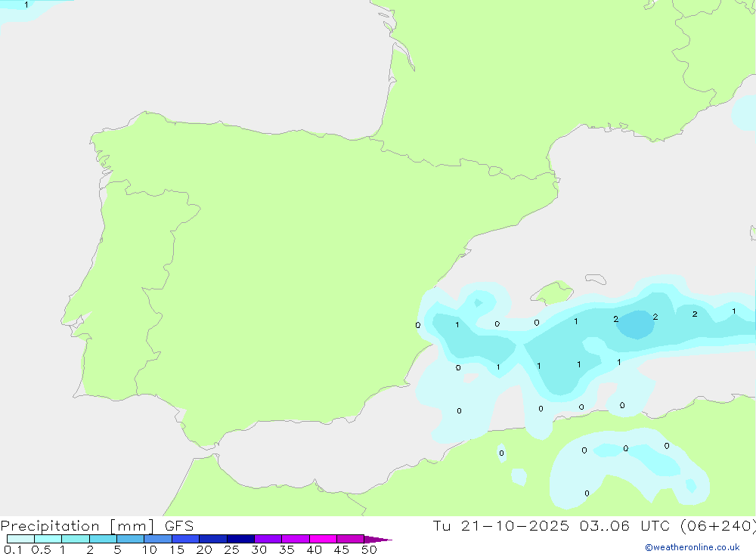Click the 0.1–0.5 mm lightest cyan legend swatch
Image resolution: width=756 pixels, height=554 pixels.
coord(20,539)
